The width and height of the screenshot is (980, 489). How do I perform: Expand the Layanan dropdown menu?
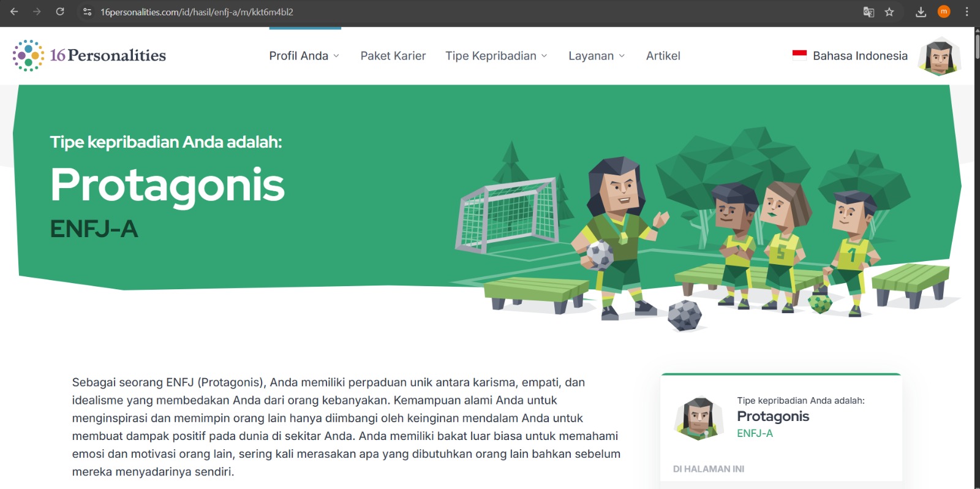click(x=597, y=56)
